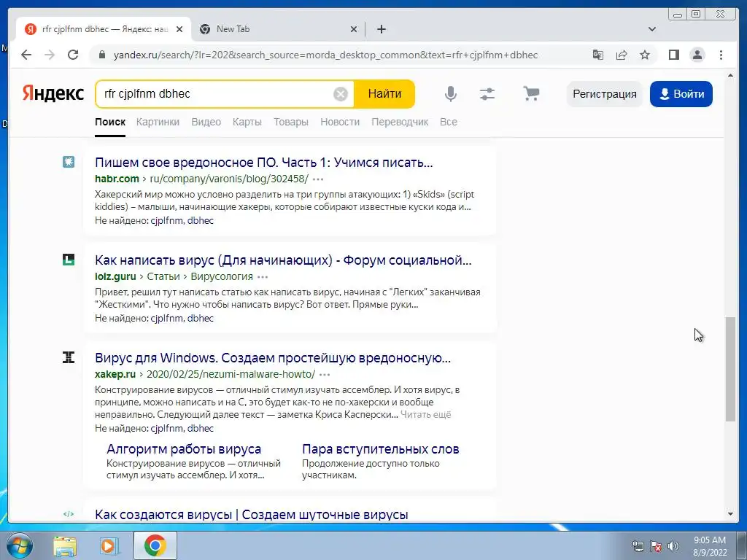Bookmark this page with star icon
The height and width of the screenshot is (560, 747).
(645, 55)
